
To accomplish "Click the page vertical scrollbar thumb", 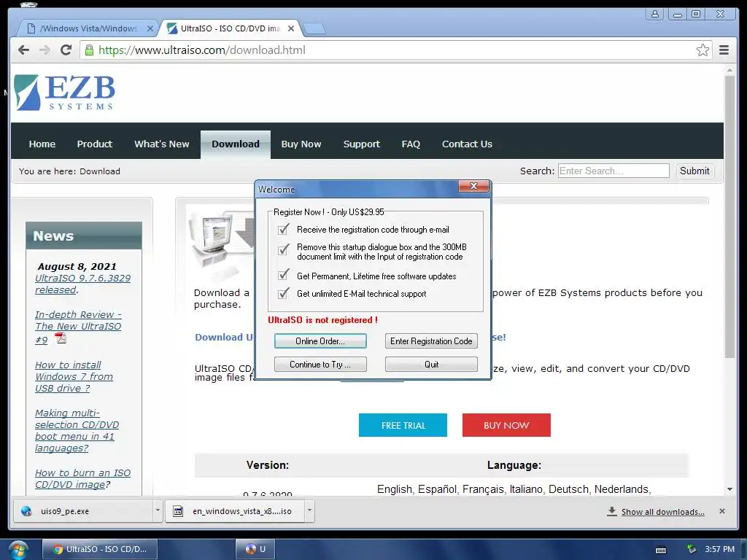I will [x=729, y=217].
